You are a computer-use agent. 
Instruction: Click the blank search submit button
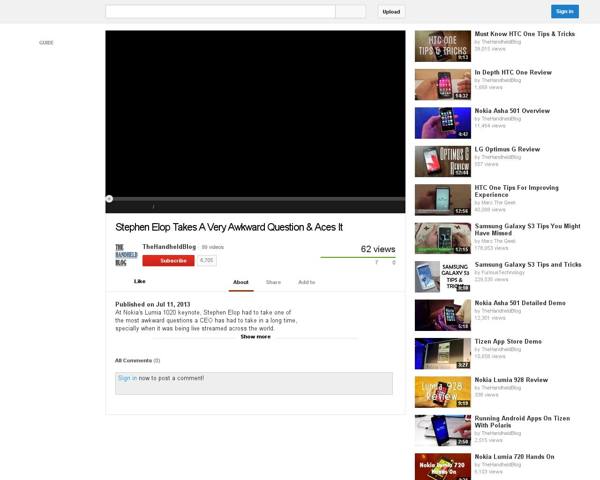point(350,12)
